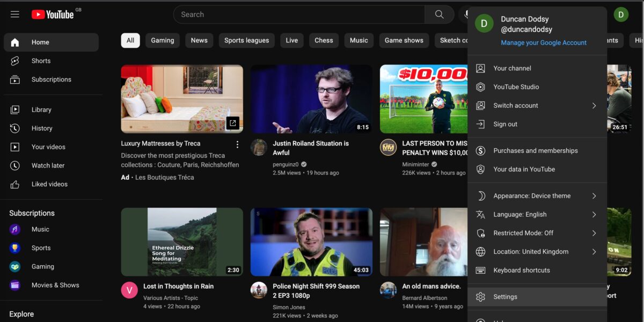This screenshot has height=322, width=644.
Task: Choose Sign out
Action: click(x=537, y=124)
